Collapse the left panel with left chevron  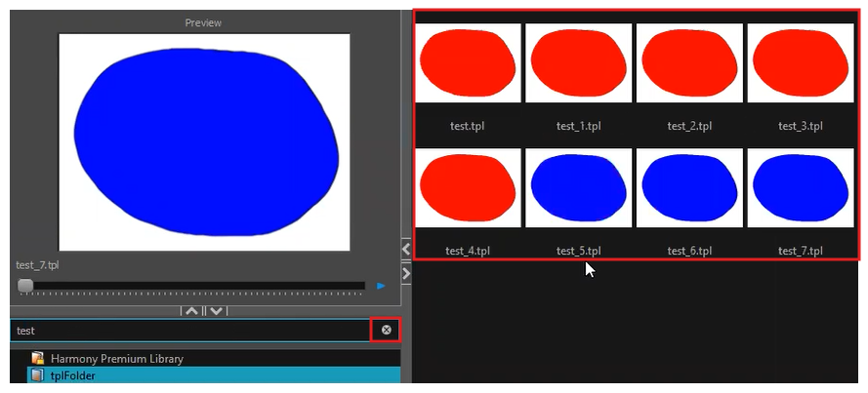[x=406, y=248]
